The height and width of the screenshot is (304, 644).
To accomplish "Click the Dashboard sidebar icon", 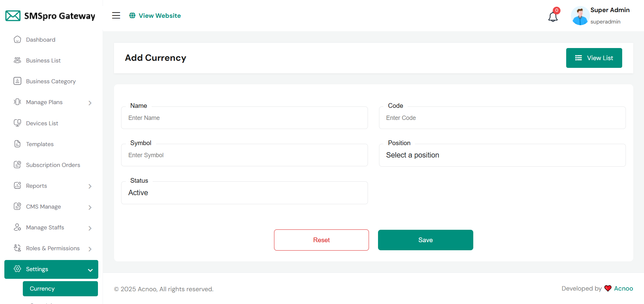I will tap(17, 40).
